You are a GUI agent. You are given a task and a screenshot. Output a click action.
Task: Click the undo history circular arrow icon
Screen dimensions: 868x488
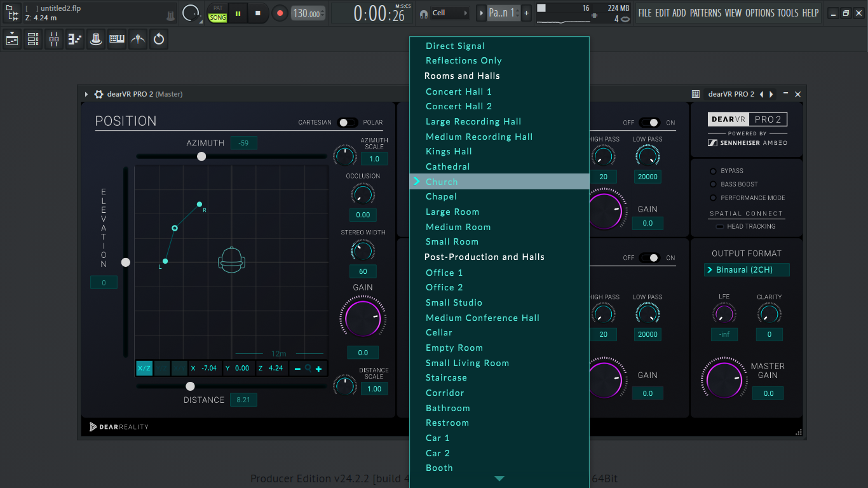point(159,39)
